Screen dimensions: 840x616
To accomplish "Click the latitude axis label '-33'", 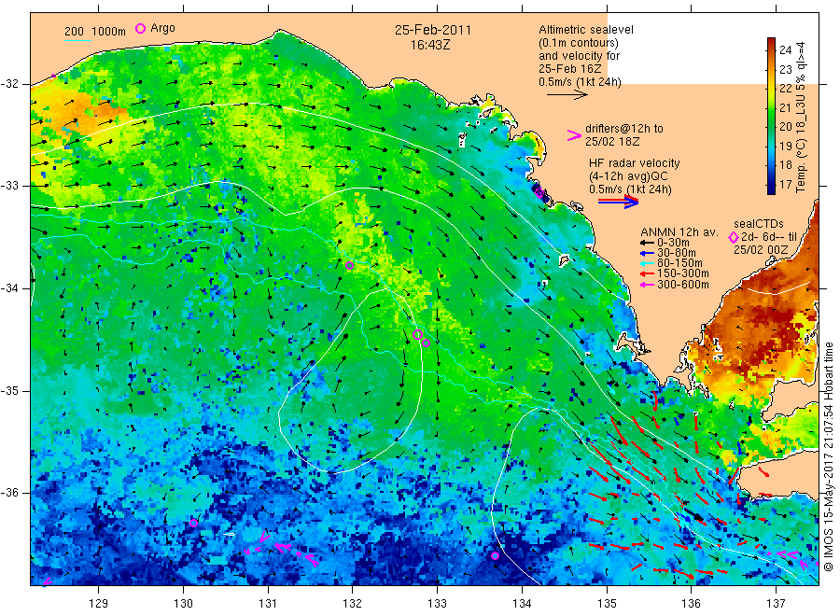I will pyautogui.click(x=9, y=186).
